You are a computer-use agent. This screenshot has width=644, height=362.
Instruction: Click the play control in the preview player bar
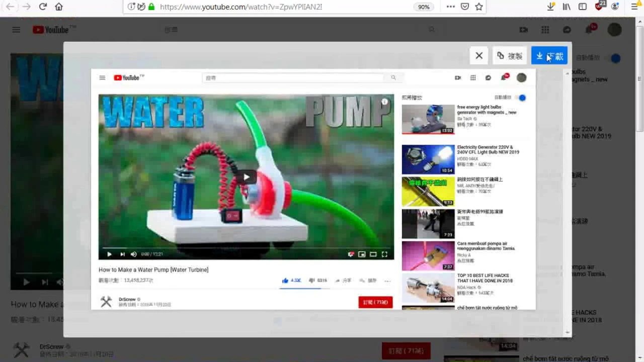pos(109,254)
